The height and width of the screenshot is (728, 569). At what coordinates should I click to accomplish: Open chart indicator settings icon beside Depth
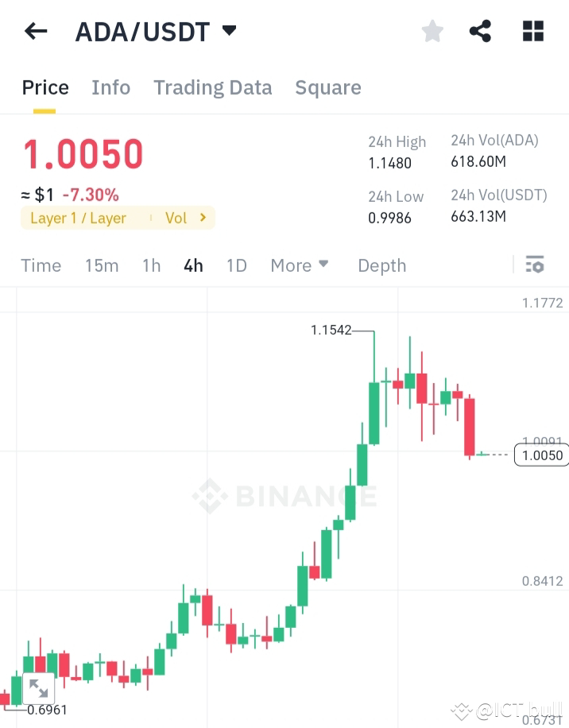tap(536, 265)
